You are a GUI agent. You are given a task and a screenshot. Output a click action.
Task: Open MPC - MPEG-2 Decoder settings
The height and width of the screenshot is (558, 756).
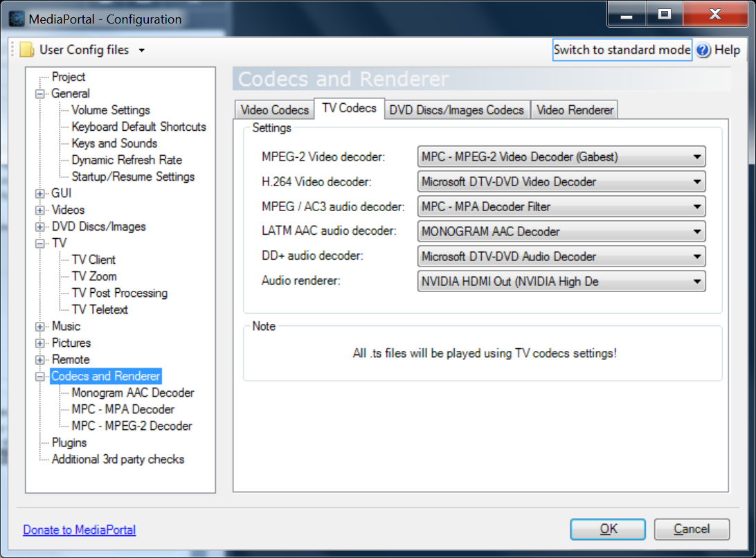tap(132, 426)
